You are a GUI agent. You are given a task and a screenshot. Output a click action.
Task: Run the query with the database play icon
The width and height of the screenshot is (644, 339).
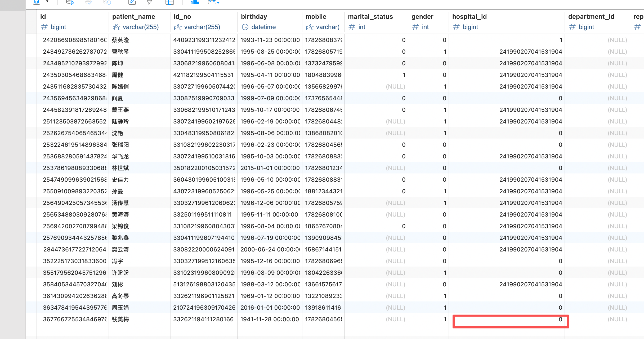tap(70, 2)
